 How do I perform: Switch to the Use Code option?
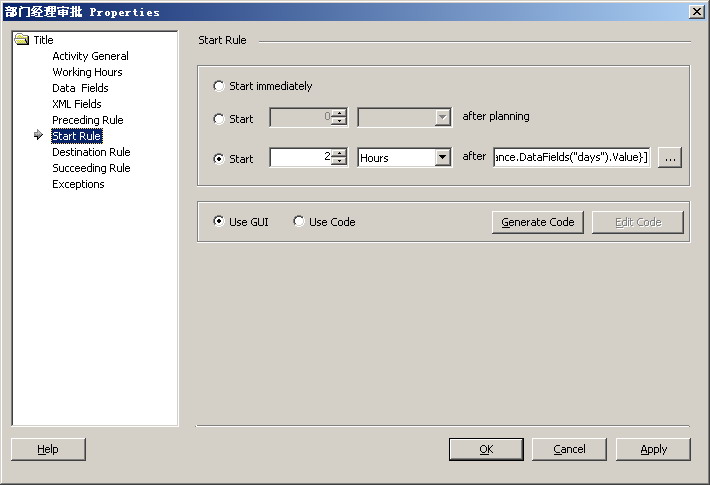(298, 221)
